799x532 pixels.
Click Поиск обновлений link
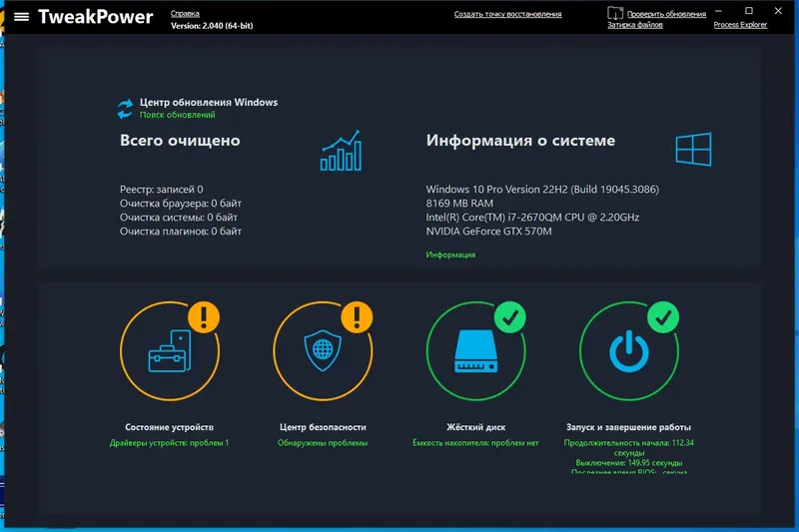(178, 115)
